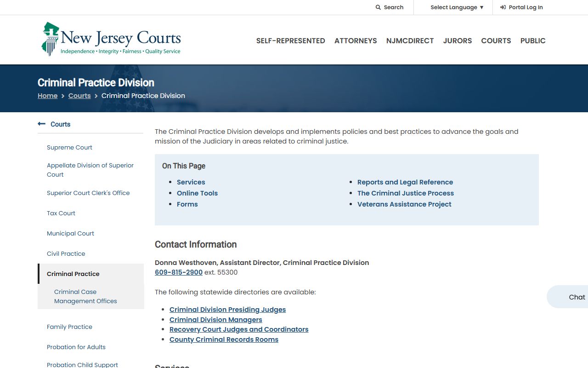Jump to the Online Tools section

point(197,193)
